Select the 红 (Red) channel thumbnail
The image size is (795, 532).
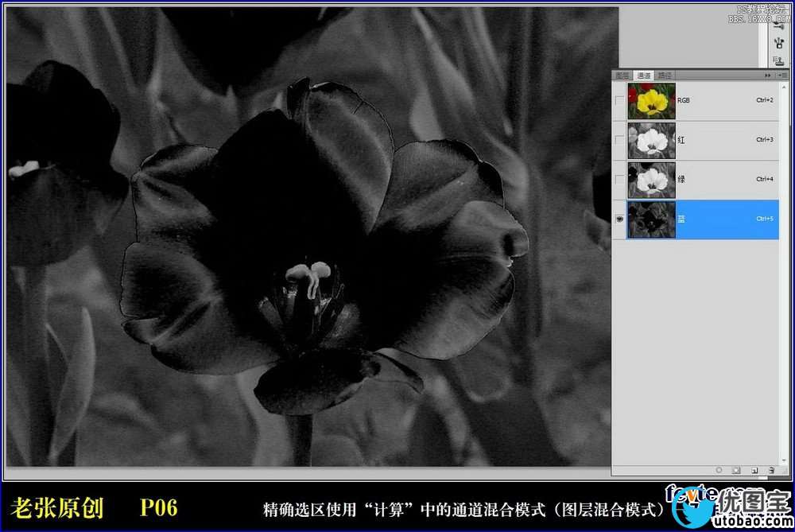[651, 140]
